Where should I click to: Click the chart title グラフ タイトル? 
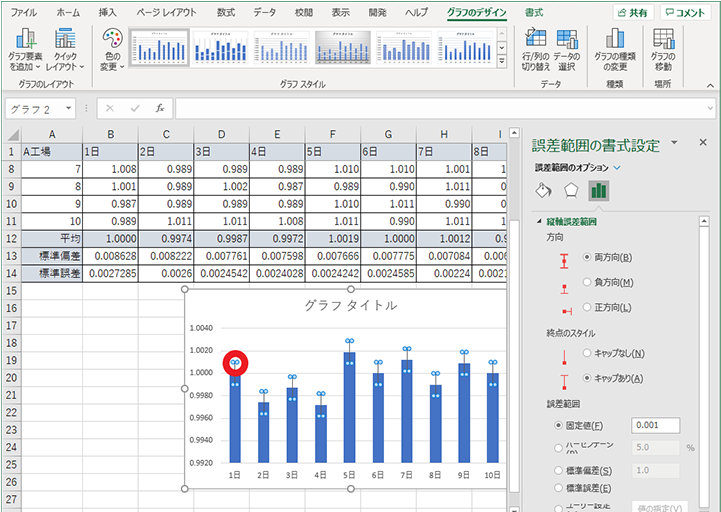350,305
